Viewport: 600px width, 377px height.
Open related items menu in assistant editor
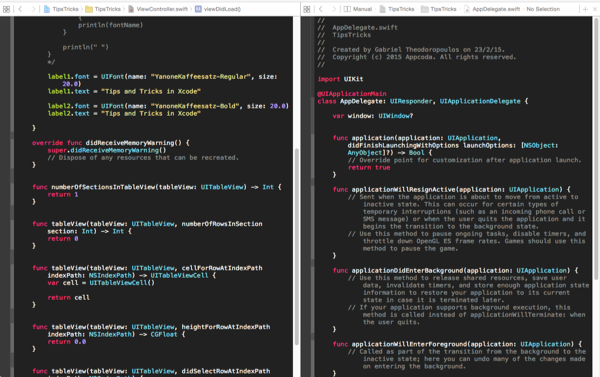pos(307,9)
